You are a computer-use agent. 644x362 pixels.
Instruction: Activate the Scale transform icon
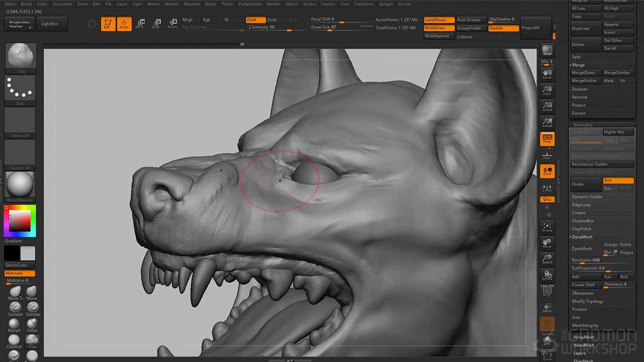pyautogui.click(x=156, y=24)
